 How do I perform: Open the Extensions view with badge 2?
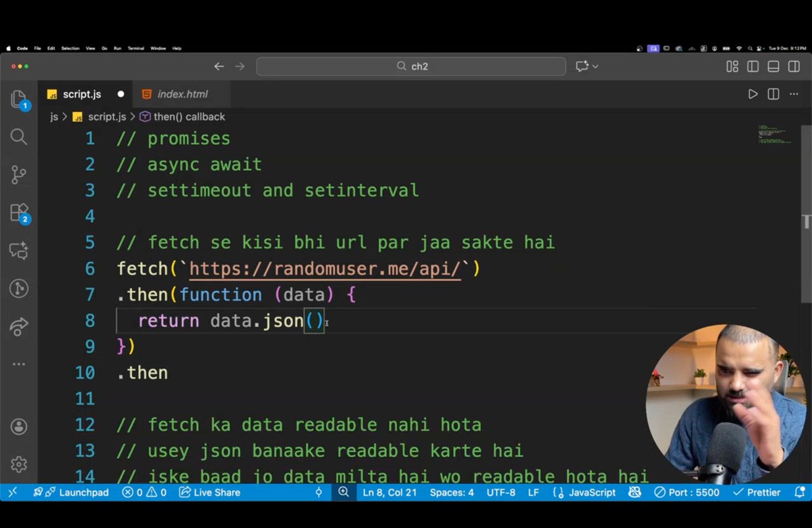point(20,213)
